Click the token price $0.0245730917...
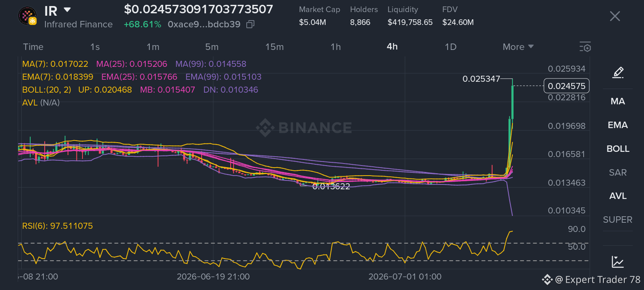 coord(198,9)
